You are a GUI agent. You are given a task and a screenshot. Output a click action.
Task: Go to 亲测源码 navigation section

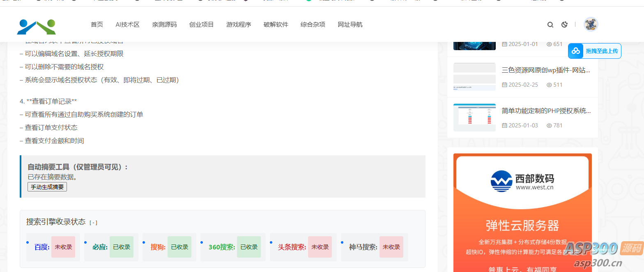coord(164,25)
